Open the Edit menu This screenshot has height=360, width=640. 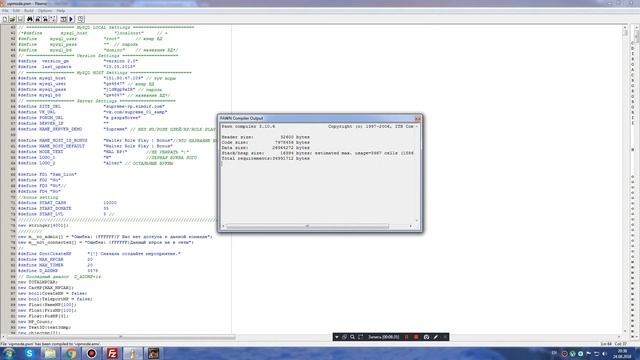pos(16,11)
